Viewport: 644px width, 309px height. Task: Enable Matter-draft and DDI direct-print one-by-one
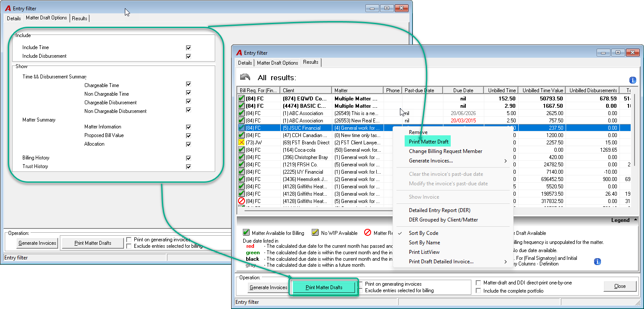pyautogui.click(x=479, y=283)
